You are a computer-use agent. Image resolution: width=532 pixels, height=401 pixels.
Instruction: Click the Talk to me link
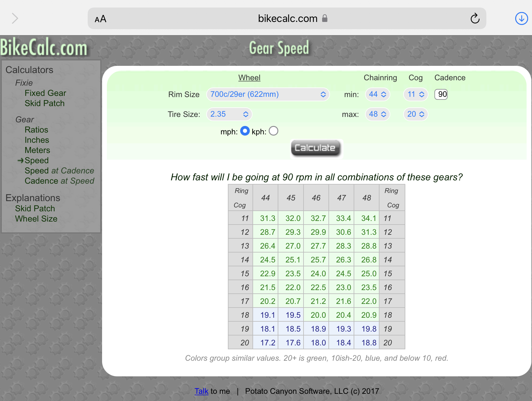pos(201,391)
